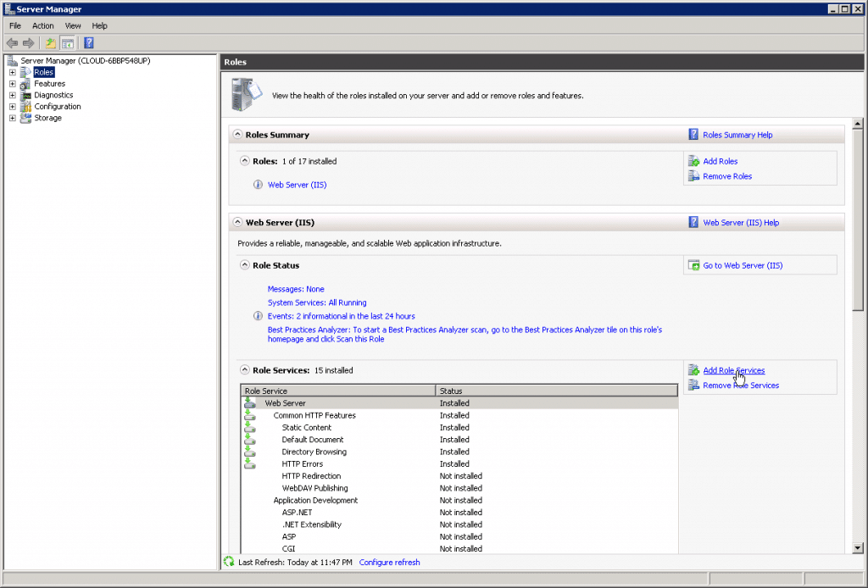Collapse the Roles: 1 of 17 installed subsection

click(245, 161)
